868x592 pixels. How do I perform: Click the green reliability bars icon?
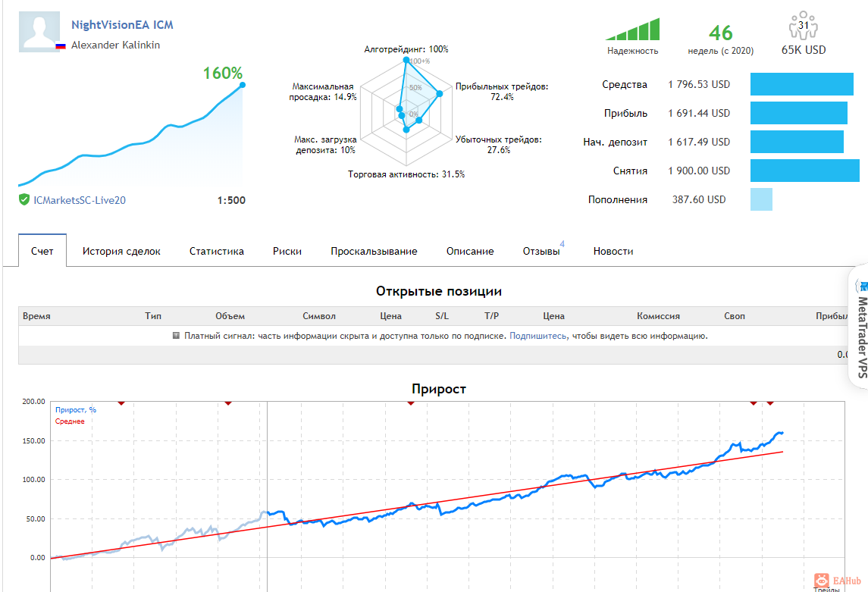pos(633,30)
